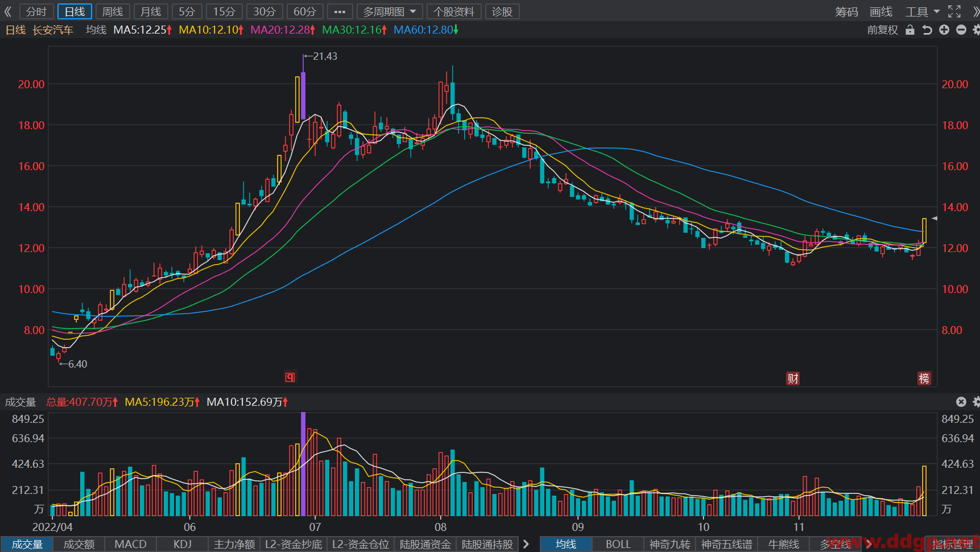Viewport: 980px width, 552px height.
Task: Click magenta MA20:12.28 legend label
Action: point(283,30)
